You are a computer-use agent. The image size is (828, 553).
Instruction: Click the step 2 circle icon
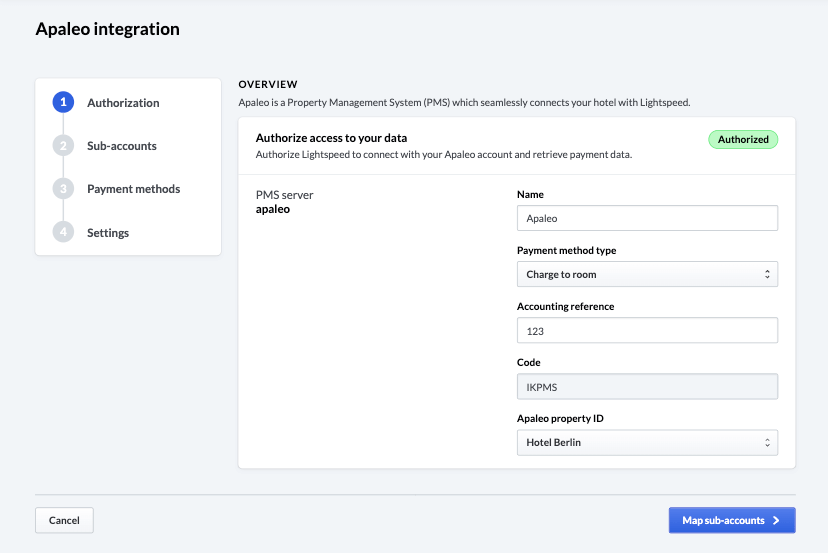click(63, 146)
